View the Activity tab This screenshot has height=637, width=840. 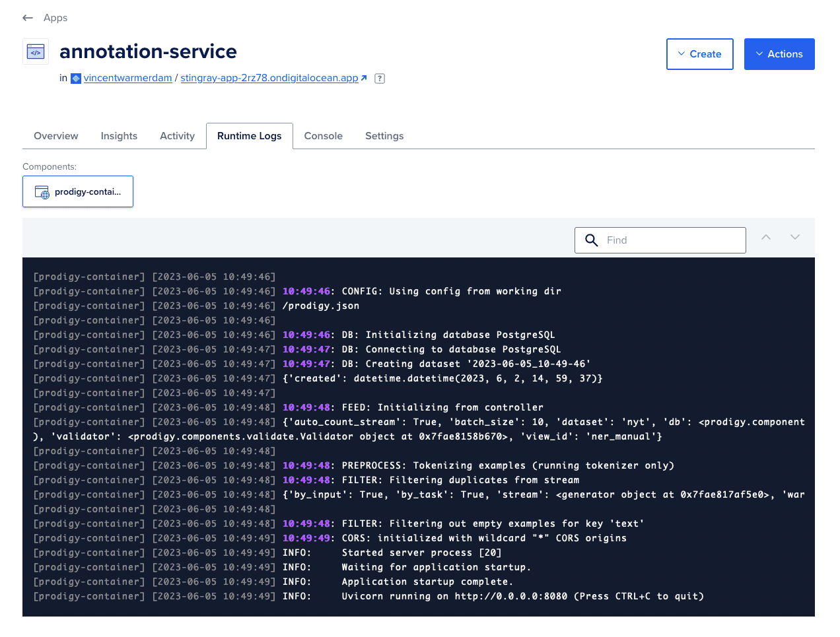pyautogui.click(x=177, y=135)
